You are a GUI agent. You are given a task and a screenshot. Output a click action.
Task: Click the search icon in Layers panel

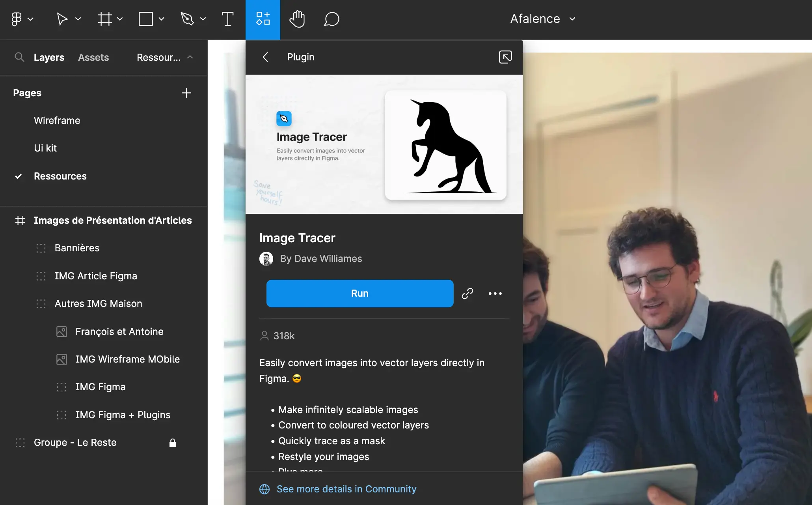tap(19, 57)
